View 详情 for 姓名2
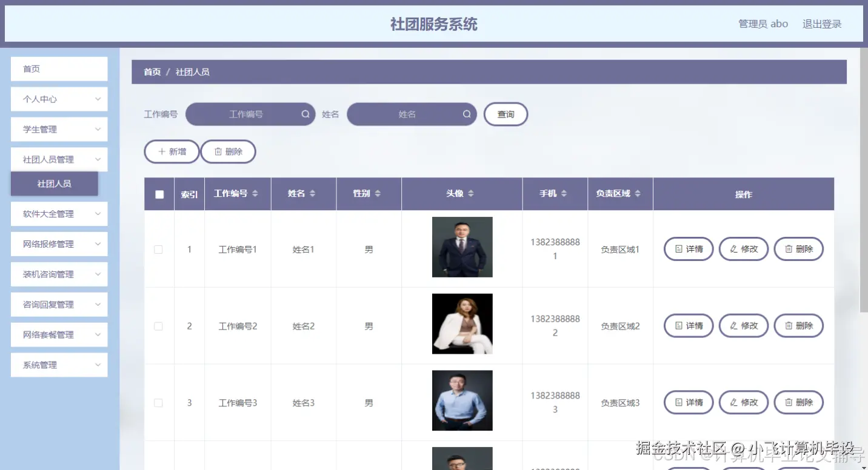Image resolution: width=868 pixels, height=470 pixels. tap(689, 326)
